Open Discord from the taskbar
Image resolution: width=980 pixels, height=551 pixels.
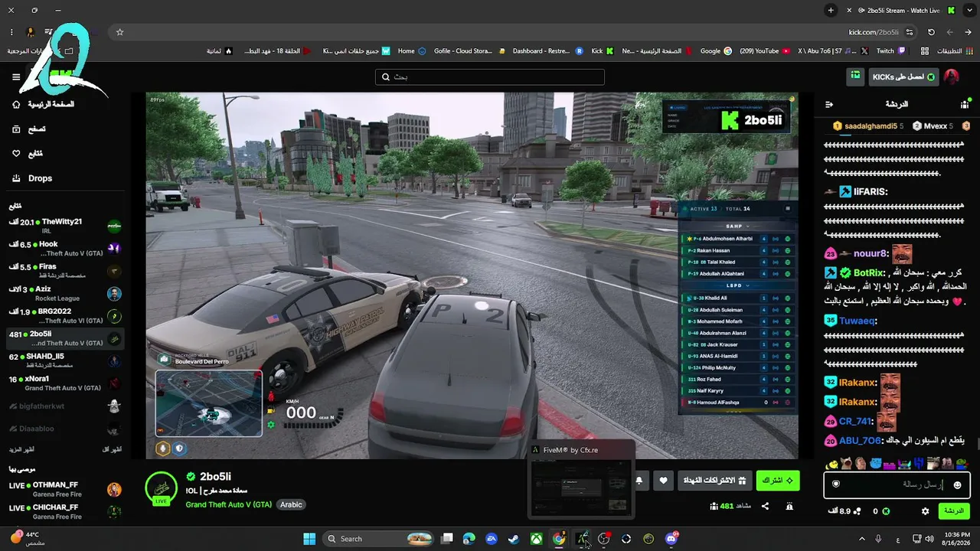click(672, 539)
